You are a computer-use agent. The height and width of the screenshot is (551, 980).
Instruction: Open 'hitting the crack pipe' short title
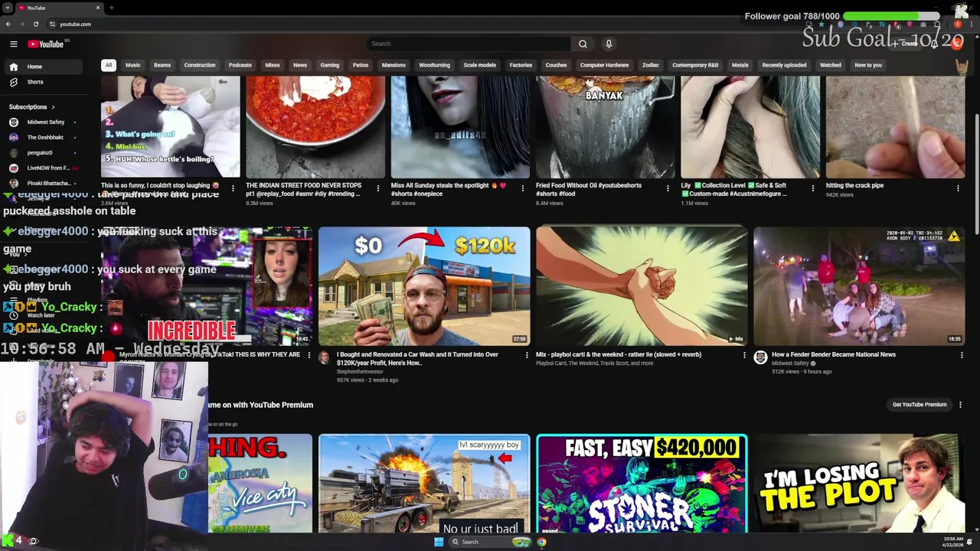click(x=854, y=185)
